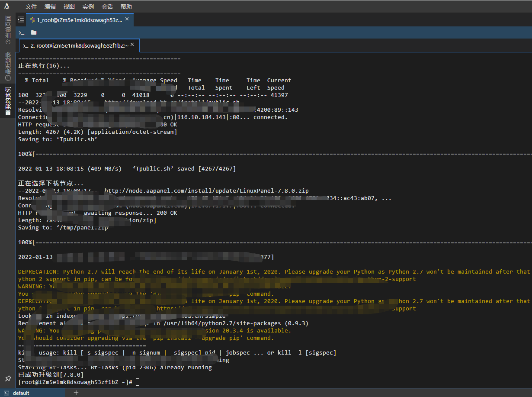Open the 会话 menu
Screen dimensions: 532x397
point(107,6)
